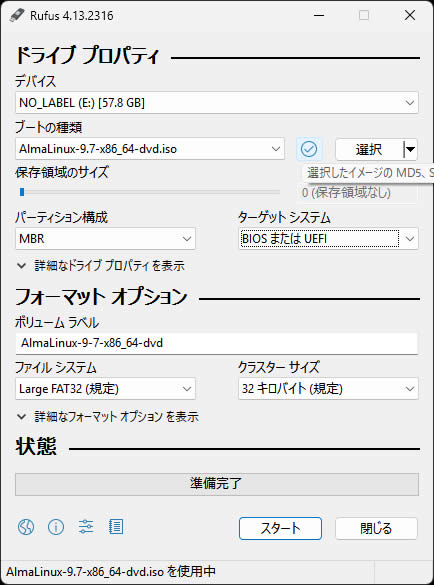Screen dimensions: 434x585
Task: Open the 選択 button's split arrow
Action: (410, 150)
